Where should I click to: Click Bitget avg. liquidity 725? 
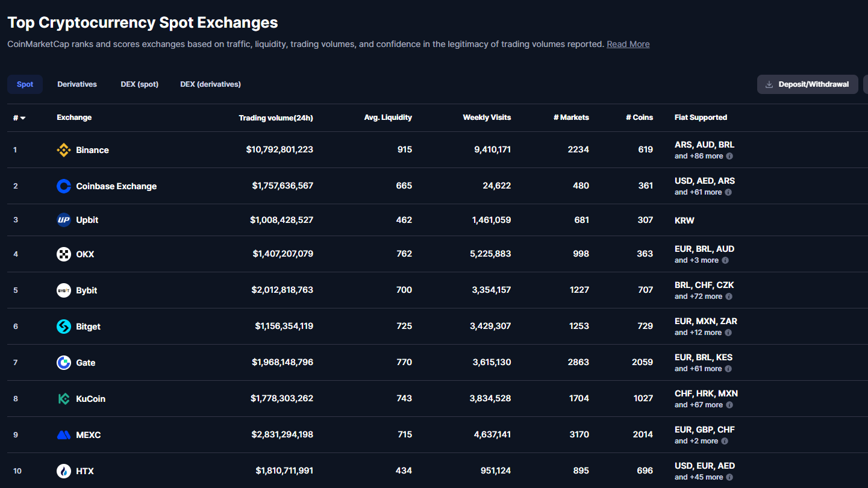click(x=404, y=326)
